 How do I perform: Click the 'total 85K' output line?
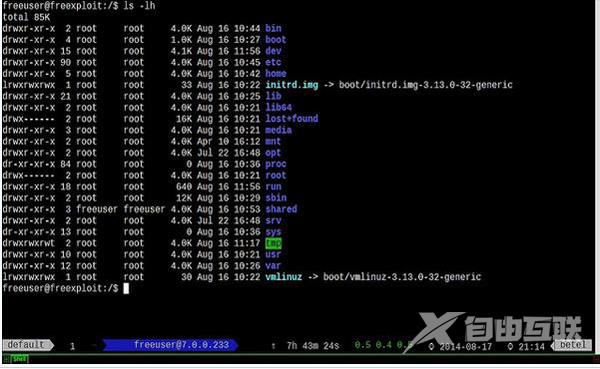(x=26, y=17)
